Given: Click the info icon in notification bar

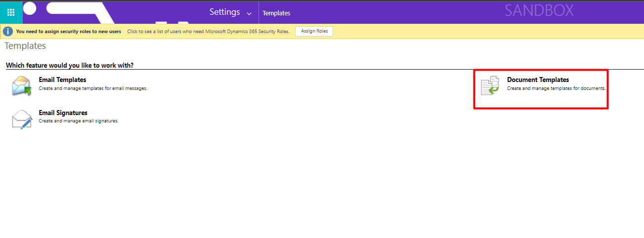Looking at the screenshot, I should coord(8,32).
